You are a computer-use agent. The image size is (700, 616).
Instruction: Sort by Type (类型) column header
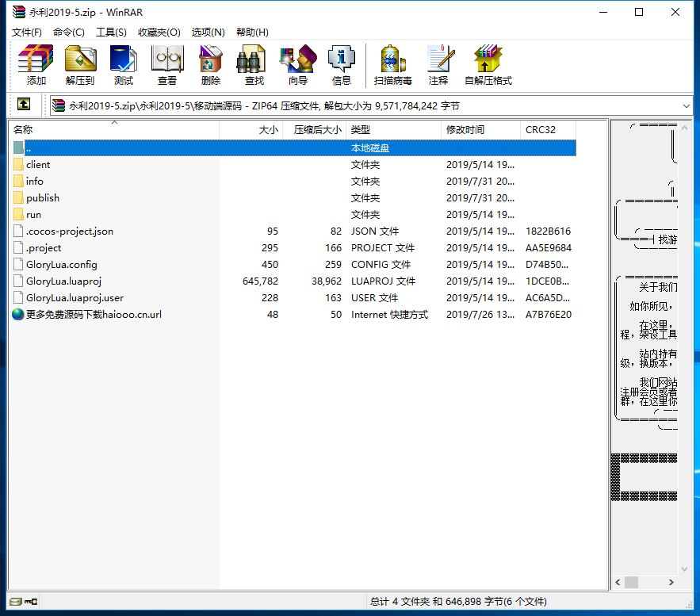pos(393,129)
